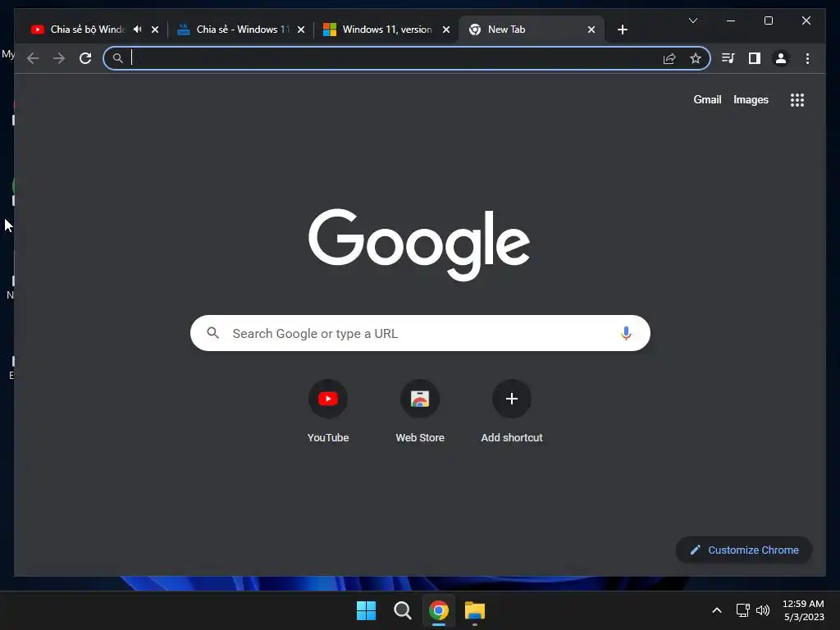Focus the Chrome address bar
This screenshot has height=630, width=840.
(406, 58)
